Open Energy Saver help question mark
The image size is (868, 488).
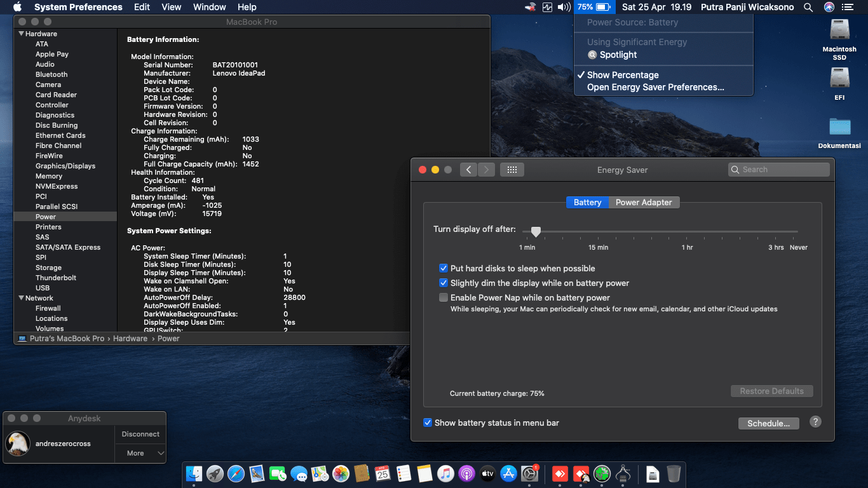tap(816, 422)
